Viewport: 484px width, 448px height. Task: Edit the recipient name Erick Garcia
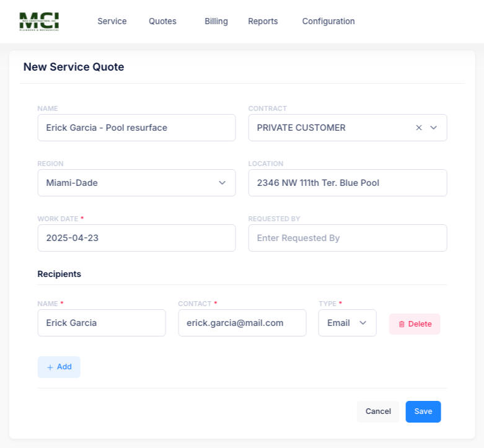click(102, 323)
